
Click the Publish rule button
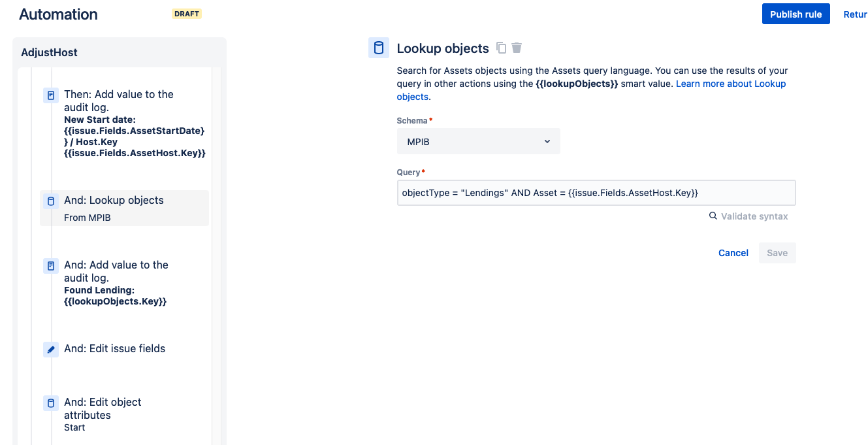tap(796, 14)
